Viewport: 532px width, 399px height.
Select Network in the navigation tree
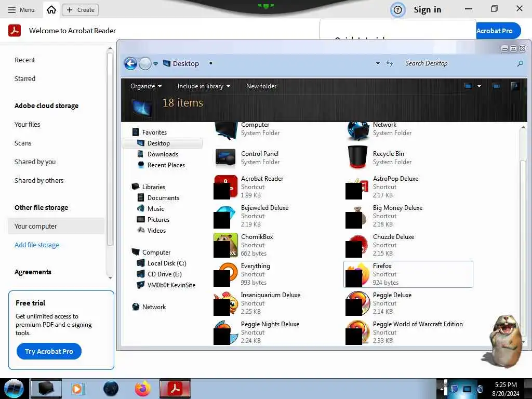tap(154, 307)
